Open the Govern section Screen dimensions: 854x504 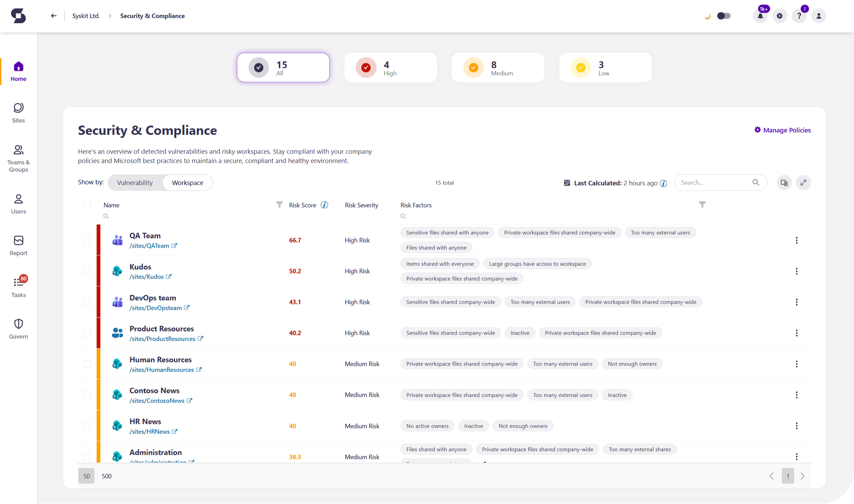tap(18, 328)
